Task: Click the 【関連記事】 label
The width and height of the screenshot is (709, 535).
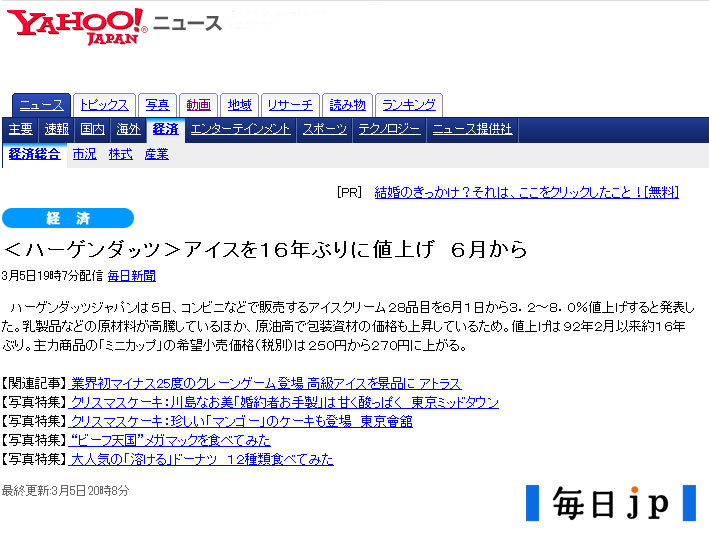Action: (34, 383)
